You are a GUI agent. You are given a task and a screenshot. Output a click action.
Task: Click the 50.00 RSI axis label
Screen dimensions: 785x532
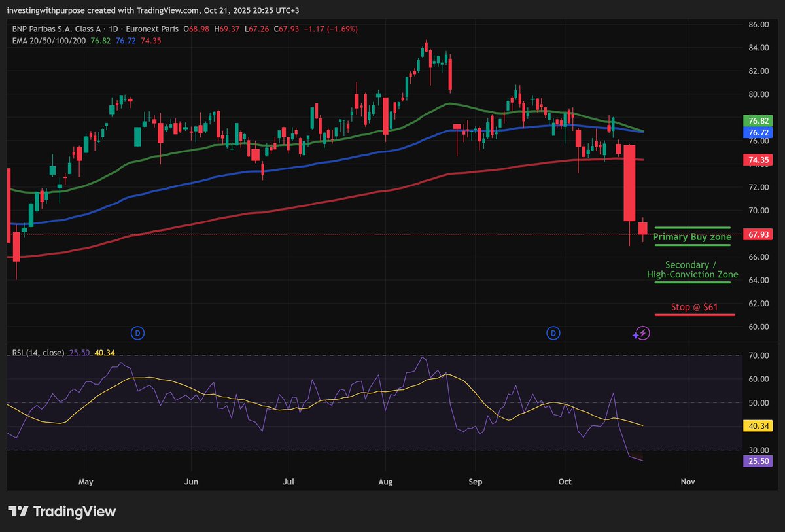pyautogui.click(x=758, y=403)
